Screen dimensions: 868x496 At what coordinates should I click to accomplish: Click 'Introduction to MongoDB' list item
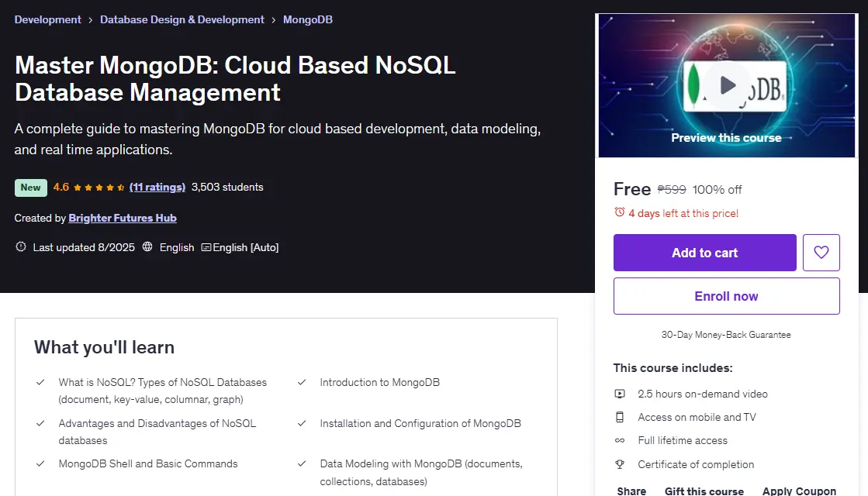(380, 382)
